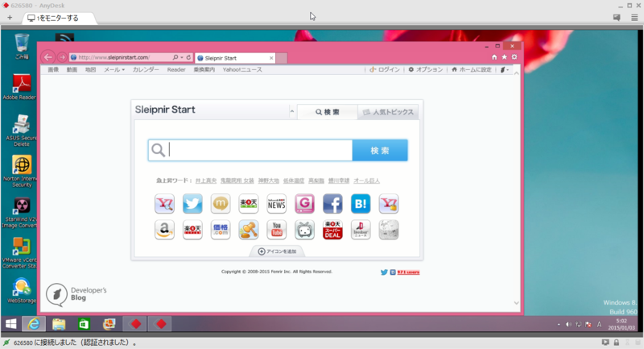Open the Niconico TV face icon
644x349 pixels.
[x=304, y=230]
